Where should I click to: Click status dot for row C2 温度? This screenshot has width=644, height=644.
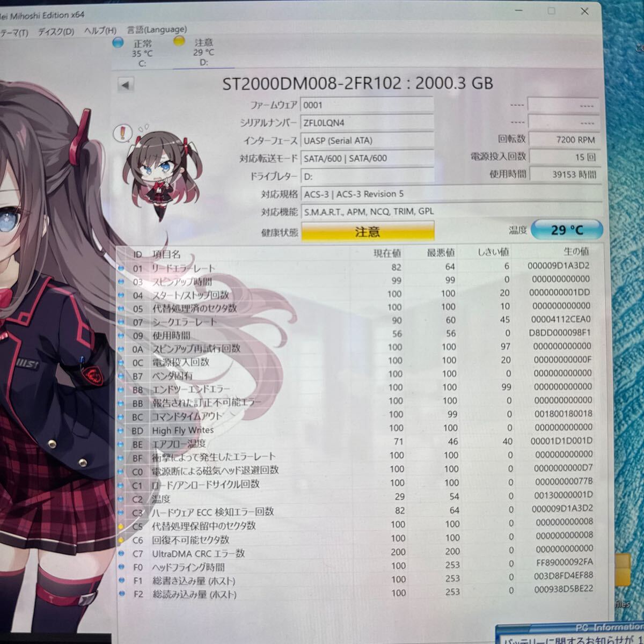(121, 499)
